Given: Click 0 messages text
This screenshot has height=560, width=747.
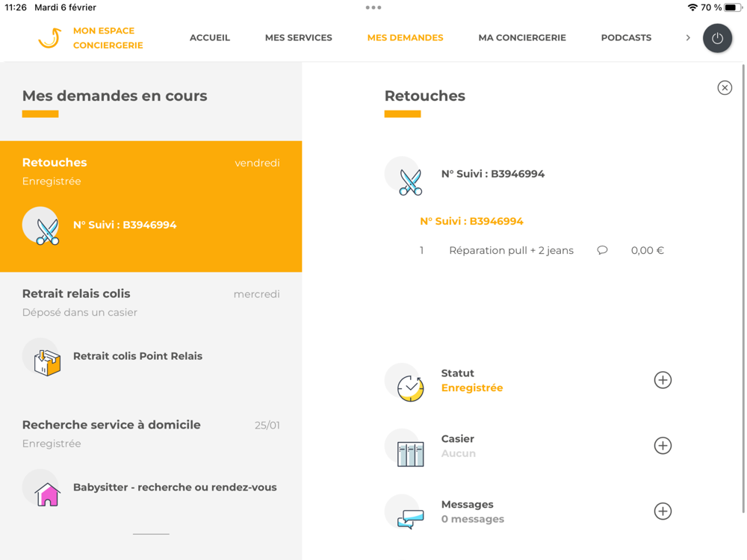Looking at the screenshot, I should click(x=473, y=519).
